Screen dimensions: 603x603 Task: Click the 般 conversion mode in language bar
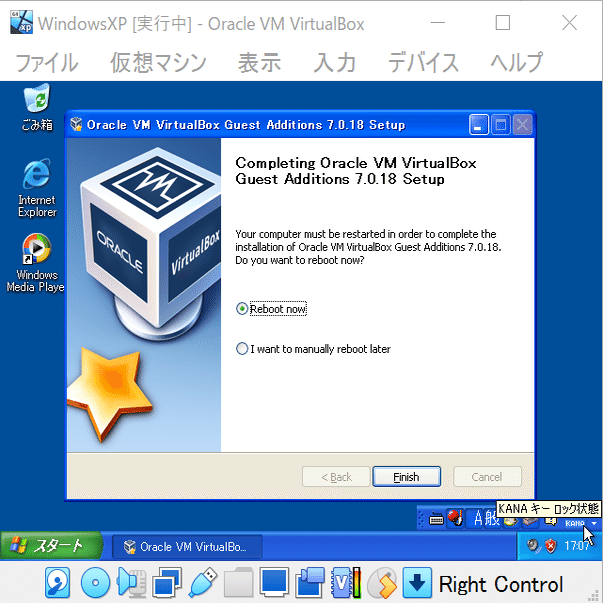click(491, 518)
